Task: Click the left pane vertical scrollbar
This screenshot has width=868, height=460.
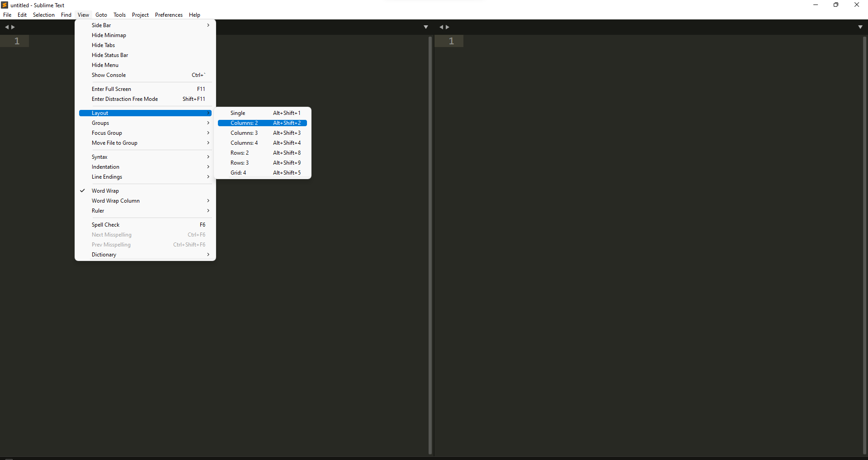Action: click(x=430, y=244)
